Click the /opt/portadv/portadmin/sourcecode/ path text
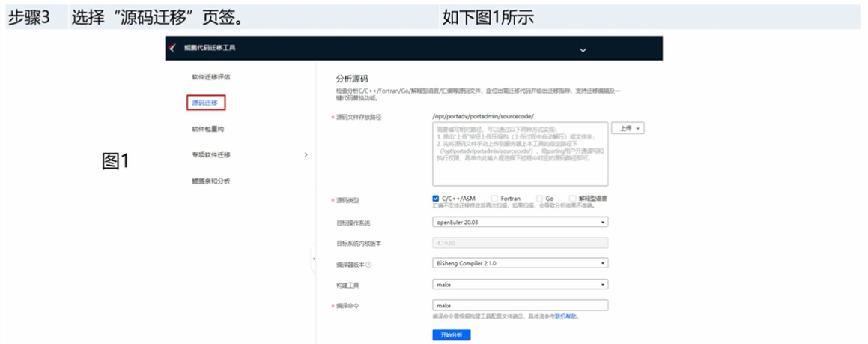This screenshot has height=344, width=868. pos(483,116)
